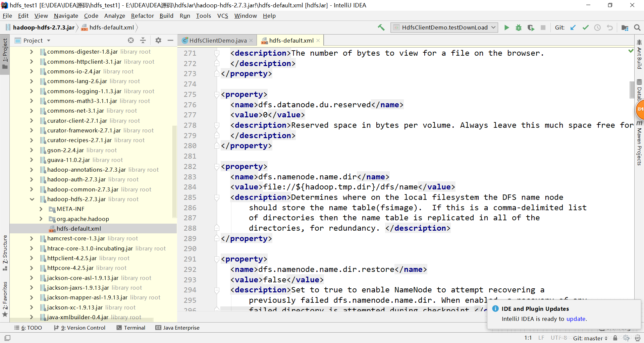Expand guava-11.0.2.jar node
This screenshot has height=343, width=644.
pyautogui.click(x=32, y=160)
